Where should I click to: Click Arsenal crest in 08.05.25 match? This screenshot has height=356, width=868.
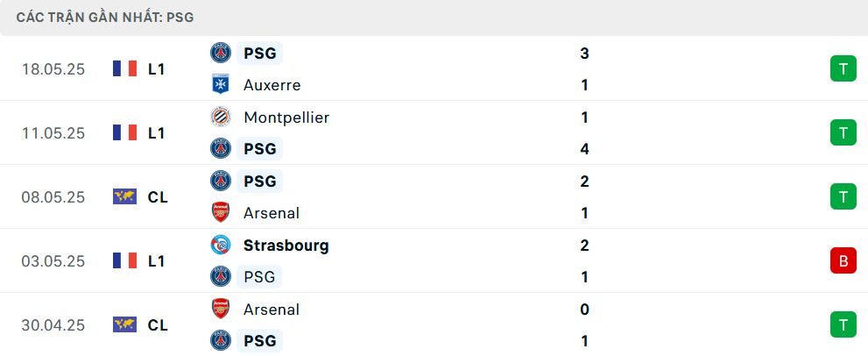221,213
